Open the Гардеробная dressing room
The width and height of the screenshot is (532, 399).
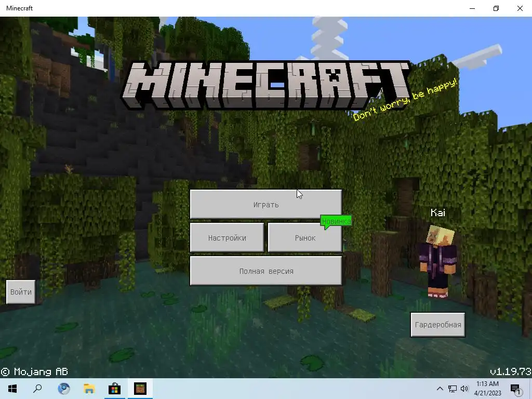437,325
